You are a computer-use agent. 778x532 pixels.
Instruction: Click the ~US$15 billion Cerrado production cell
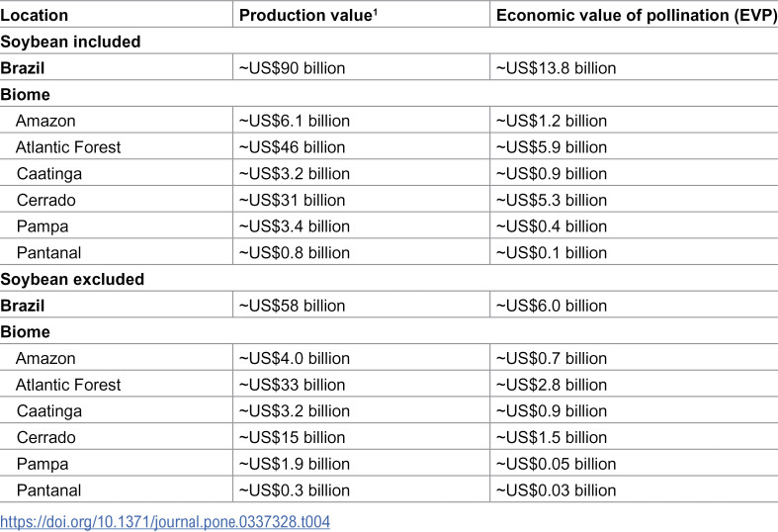click(292, 437)
